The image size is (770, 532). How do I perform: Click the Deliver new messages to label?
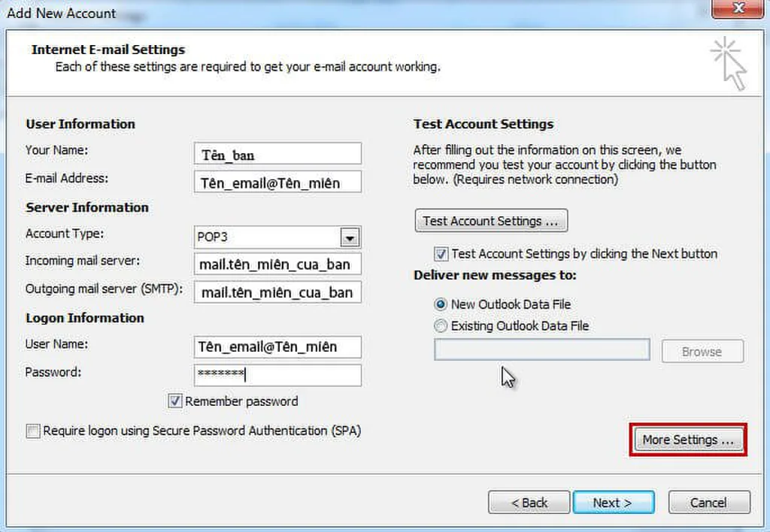pyautogui.click(x=495, y=275)
